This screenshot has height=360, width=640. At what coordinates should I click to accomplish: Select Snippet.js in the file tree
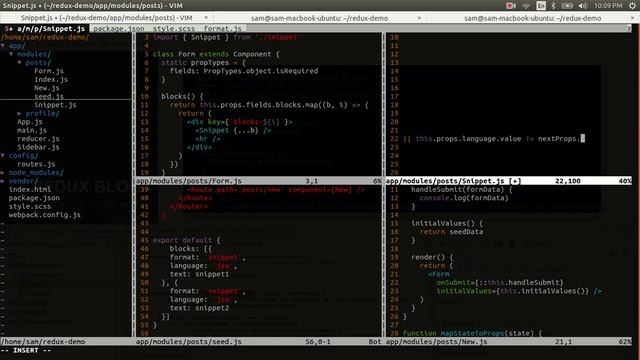55,105
